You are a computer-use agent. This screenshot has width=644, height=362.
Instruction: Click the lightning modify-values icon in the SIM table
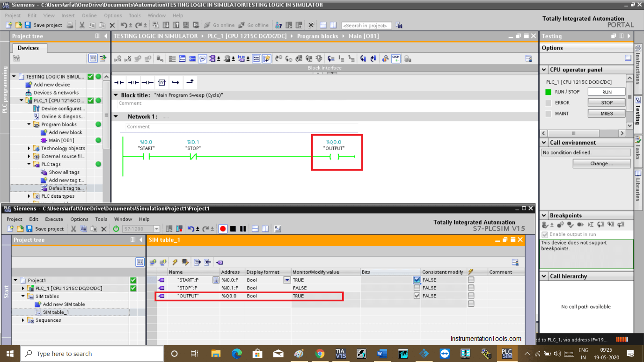coord(175,262)
